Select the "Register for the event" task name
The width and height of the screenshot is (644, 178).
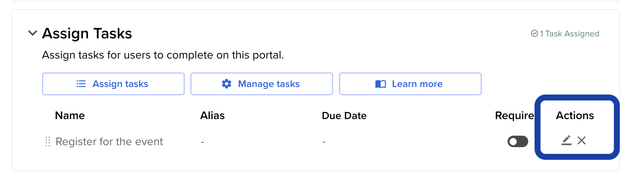point(109,142)
